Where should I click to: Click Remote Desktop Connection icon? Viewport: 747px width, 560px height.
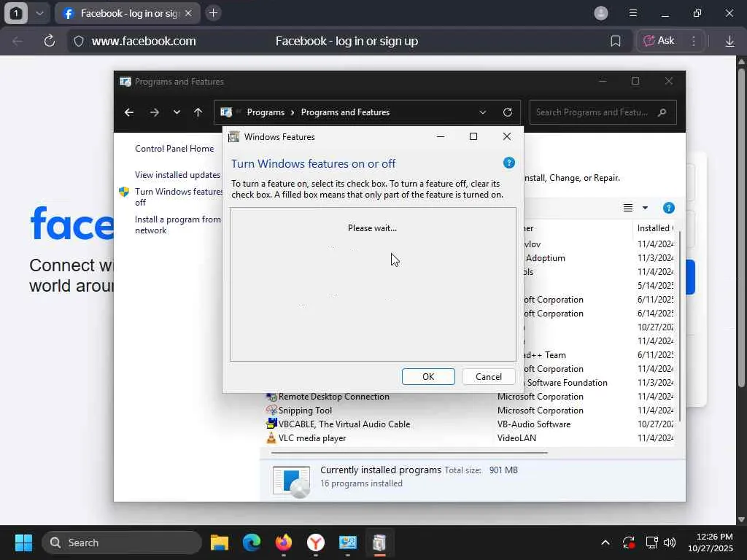pyautogui.click(x=271, y=396)
